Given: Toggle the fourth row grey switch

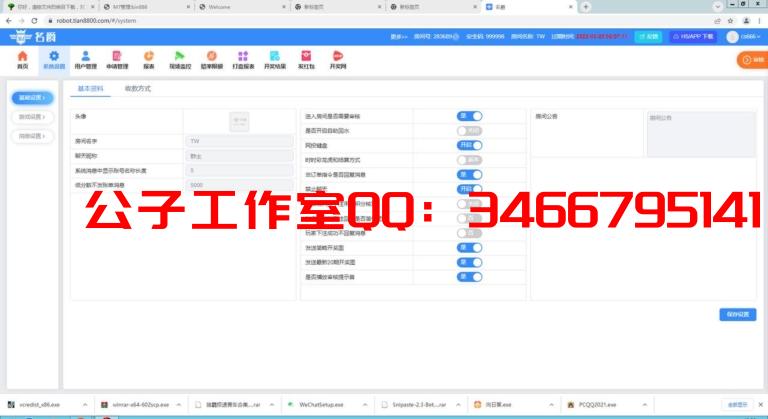Looking at the screenshot, I should coord(469,160).
